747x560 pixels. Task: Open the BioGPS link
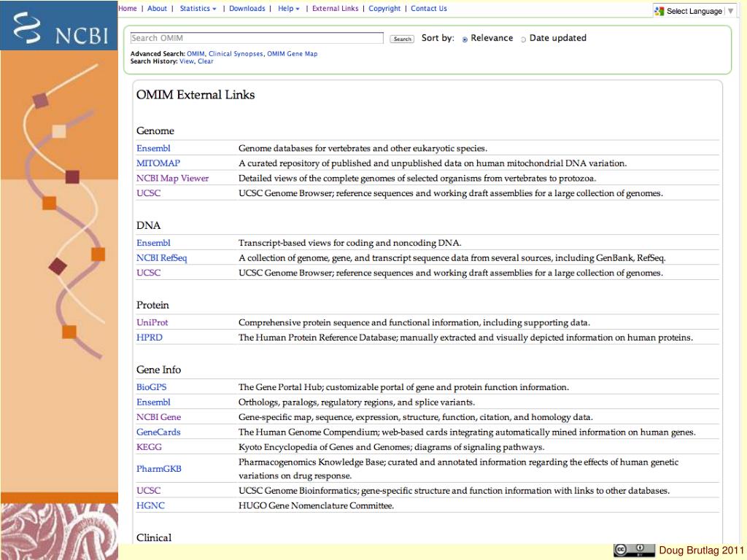click(x=151, y=387)
